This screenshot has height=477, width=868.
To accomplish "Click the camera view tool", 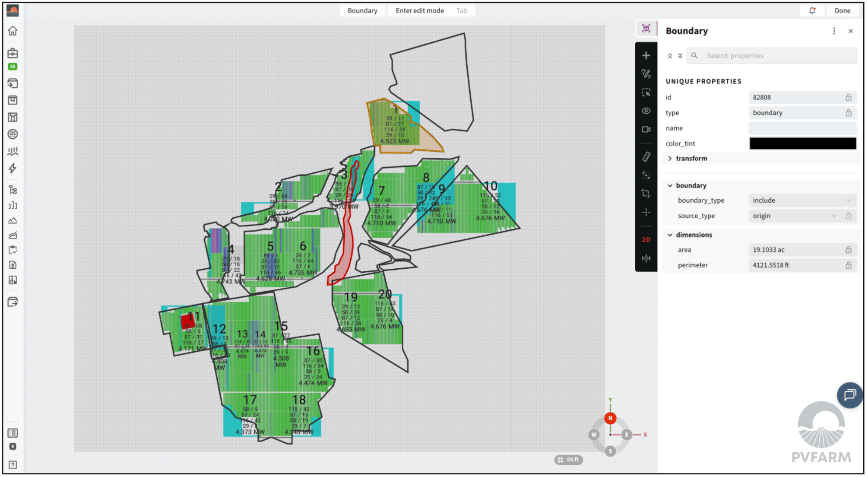I will tap(646, 129).
